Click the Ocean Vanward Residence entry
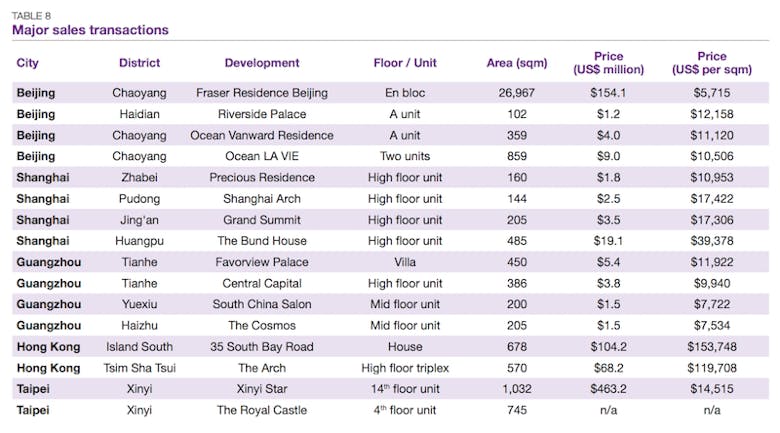The width and height of the screenshot is (780, 433). tap(262, 135)
